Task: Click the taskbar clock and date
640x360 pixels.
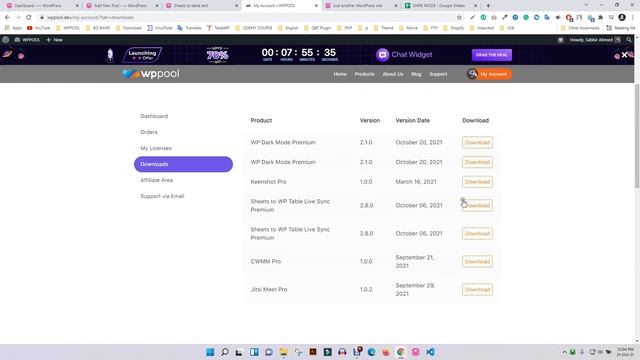Action: tap(625, 352)
